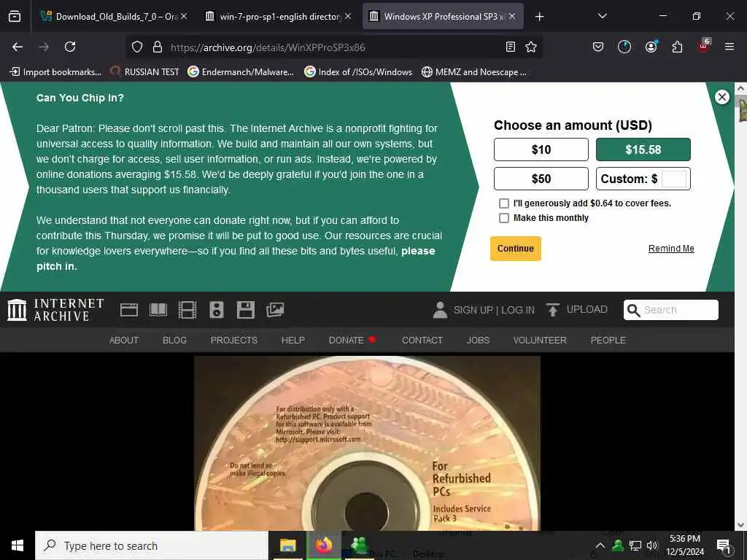
Task: Close the donation banner
Action: tap(721, 97)
